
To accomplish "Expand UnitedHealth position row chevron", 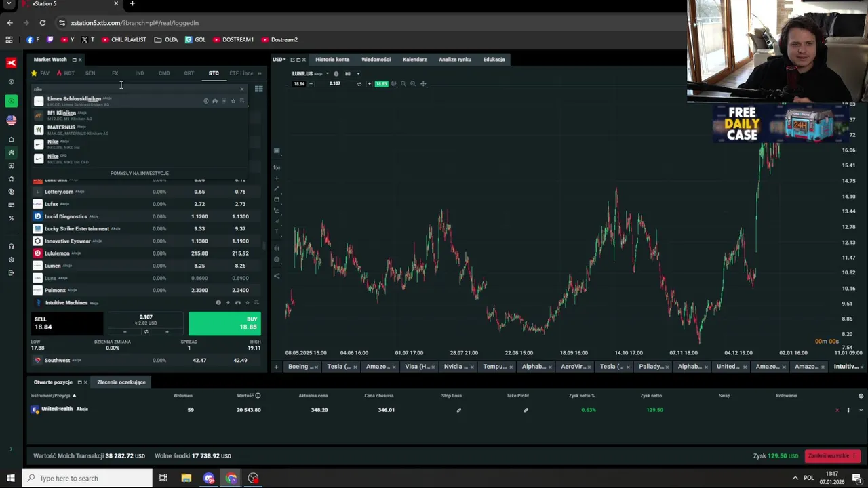I will point(861,410).
